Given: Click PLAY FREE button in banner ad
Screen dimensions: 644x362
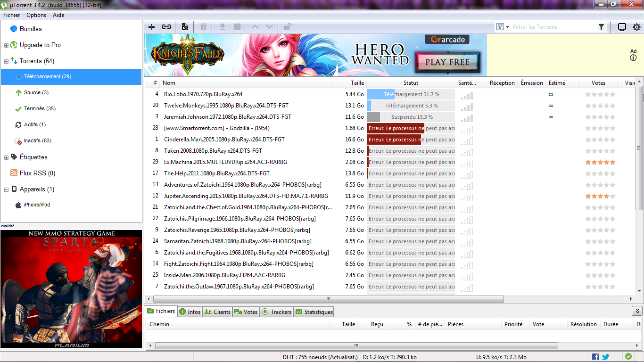Looking at the screenshot, I should [x=447, y=62].
